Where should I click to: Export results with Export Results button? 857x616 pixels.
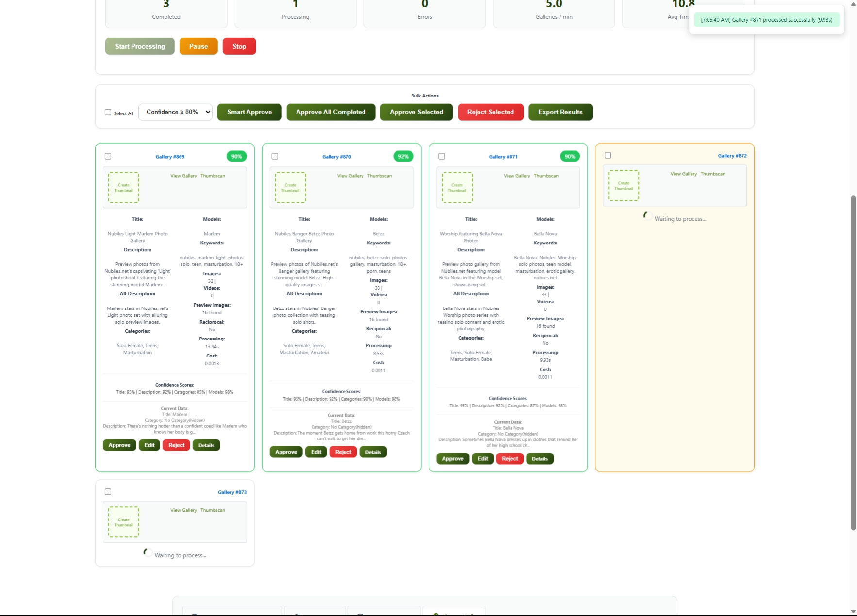560,112
